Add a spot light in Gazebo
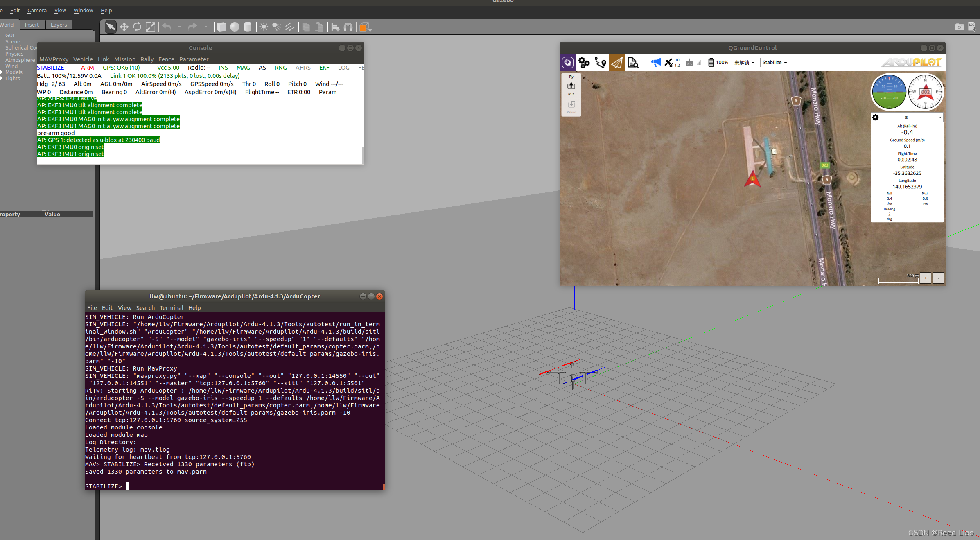The width and height of the screenshot is (980, 540). (x=277, y=27)
